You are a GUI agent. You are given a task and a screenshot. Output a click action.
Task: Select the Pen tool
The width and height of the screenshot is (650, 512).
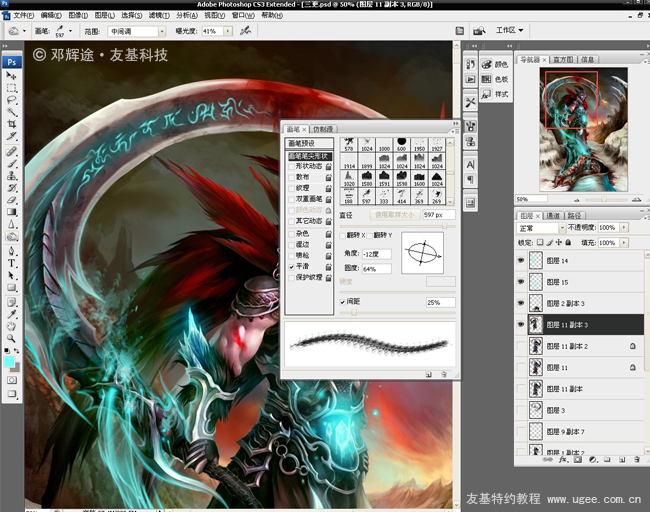coord(11,251)
